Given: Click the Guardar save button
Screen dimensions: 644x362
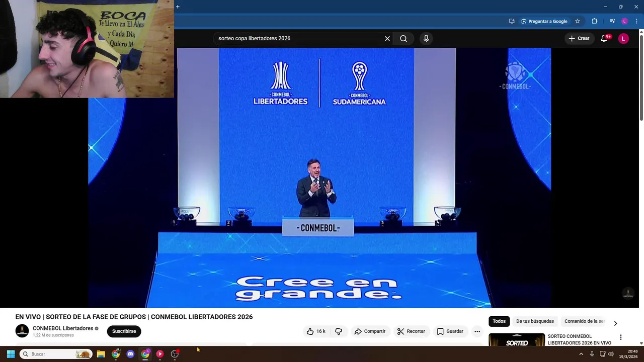Looking at the screenshot, I should pyautogui.click(x=450, y=331).
